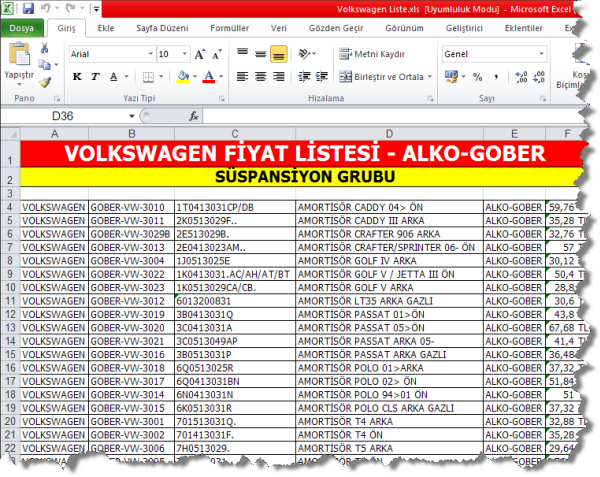600x477 pixels.
Task: Open the Dosya file tab
Action: (22, 28)
